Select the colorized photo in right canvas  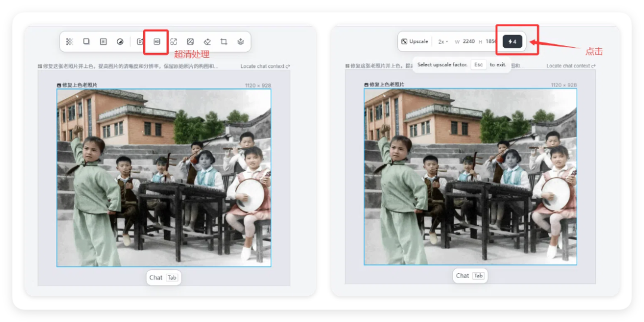470,177
